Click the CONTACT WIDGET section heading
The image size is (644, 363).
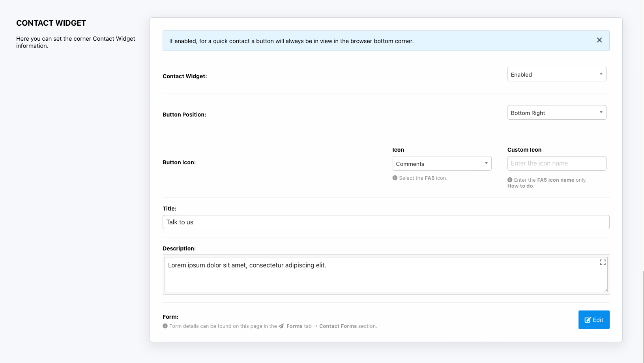[x=51, y=23]
